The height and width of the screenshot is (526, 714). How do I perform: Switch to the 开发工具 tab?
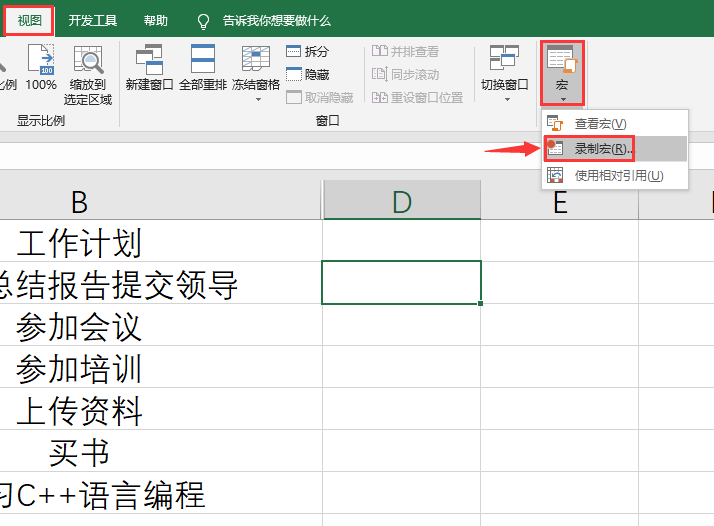point(92,20)
